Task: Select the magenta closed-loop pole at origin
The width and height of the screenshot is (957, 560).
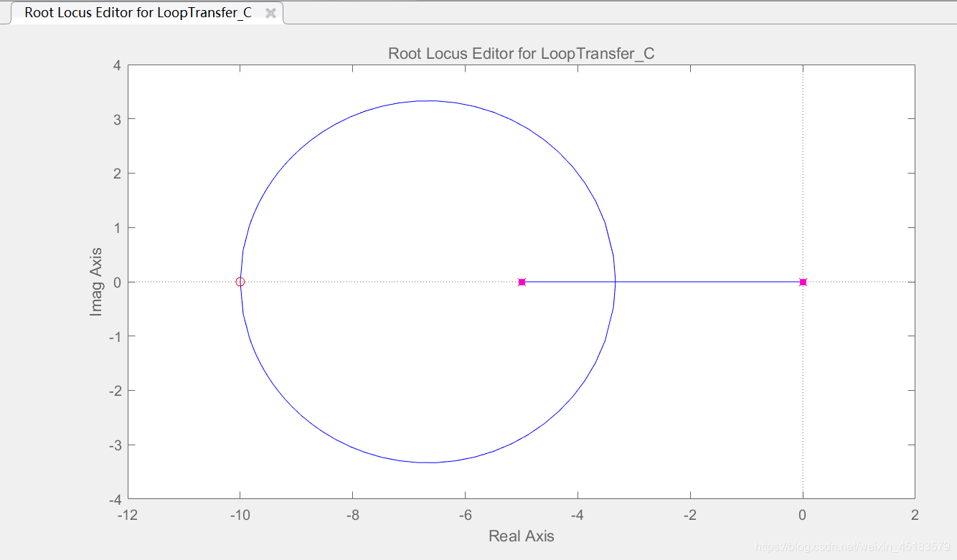Action: click(803, 282)
